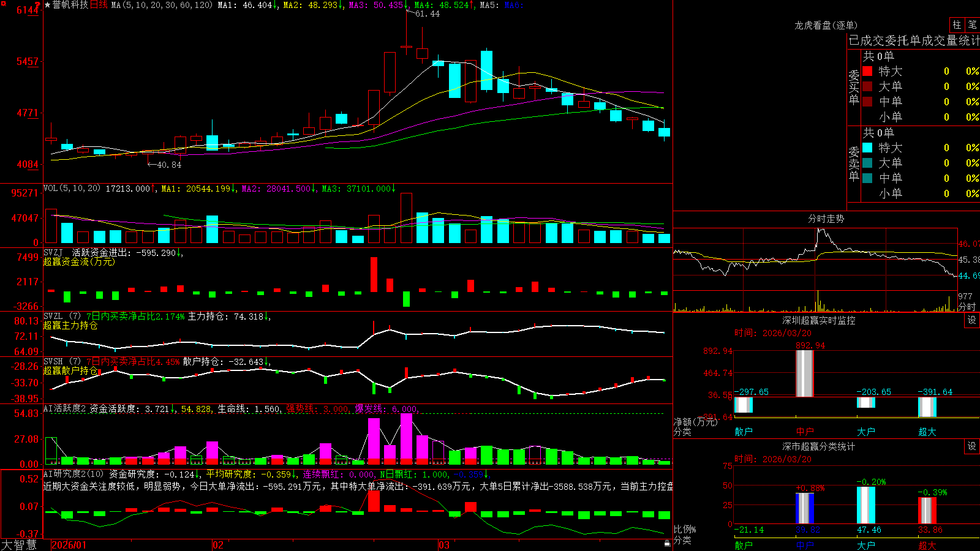This screenshot has height=551, width=980.
Task: Switch 龙虎看盘 to 柱 bar view
Action: (957, 24)
